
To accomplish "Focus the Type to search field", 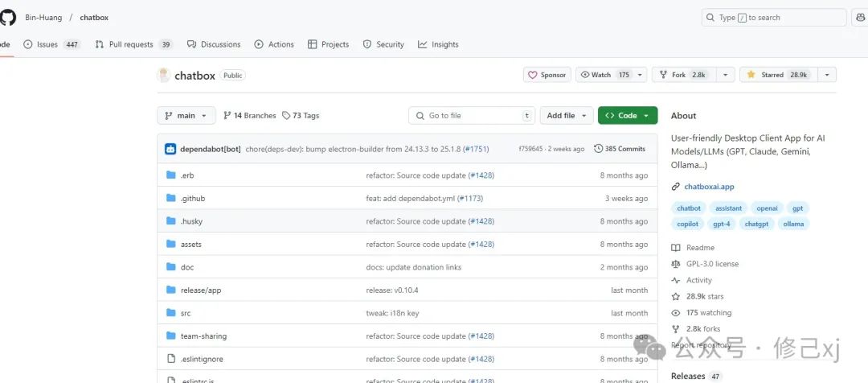I will 774,18.
